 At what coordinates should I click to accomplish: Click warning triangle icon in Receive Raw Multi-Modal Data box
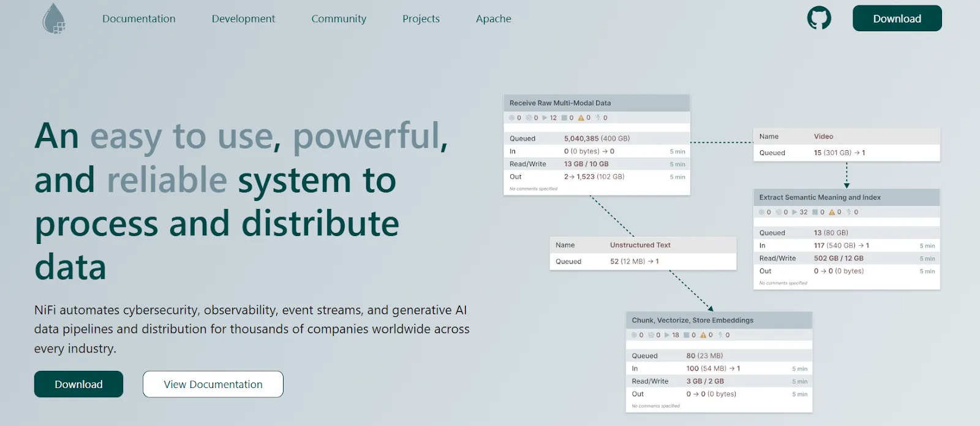tap(581, 118)
